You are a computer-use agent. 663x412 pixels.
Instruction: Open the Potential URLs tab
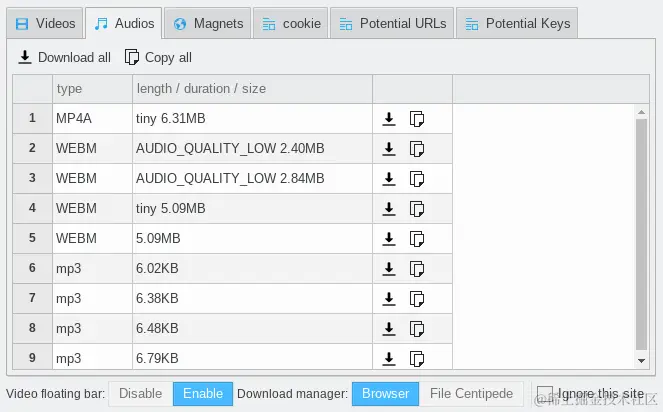click(x=392, y=23)
